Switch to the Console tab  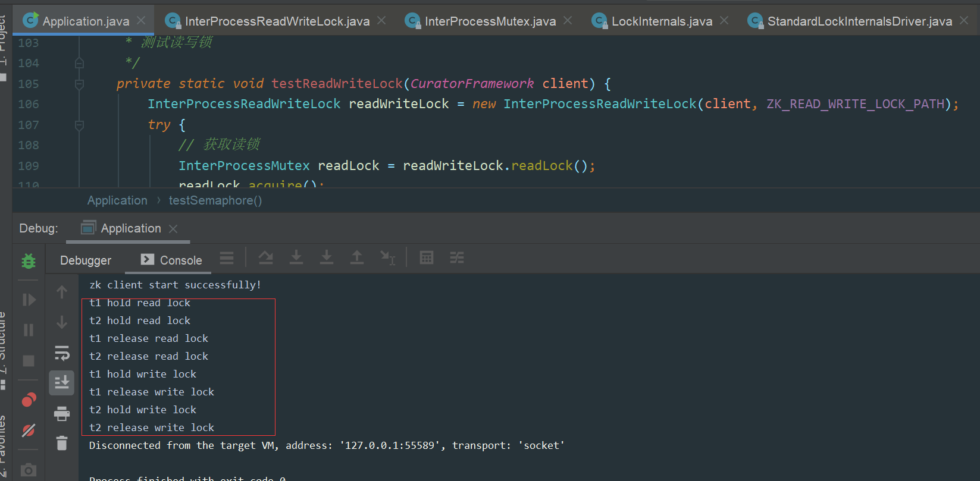(x=172, y=260)
